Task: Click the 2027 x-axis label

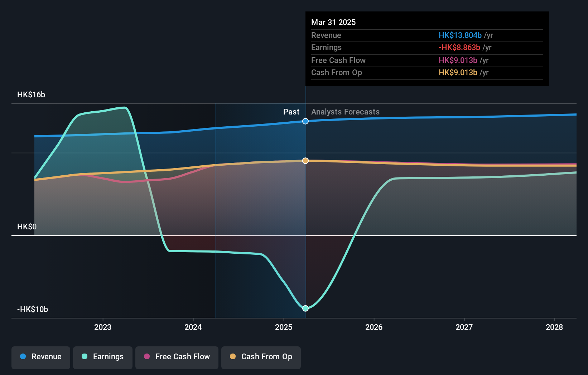Action: pos(464,327)
